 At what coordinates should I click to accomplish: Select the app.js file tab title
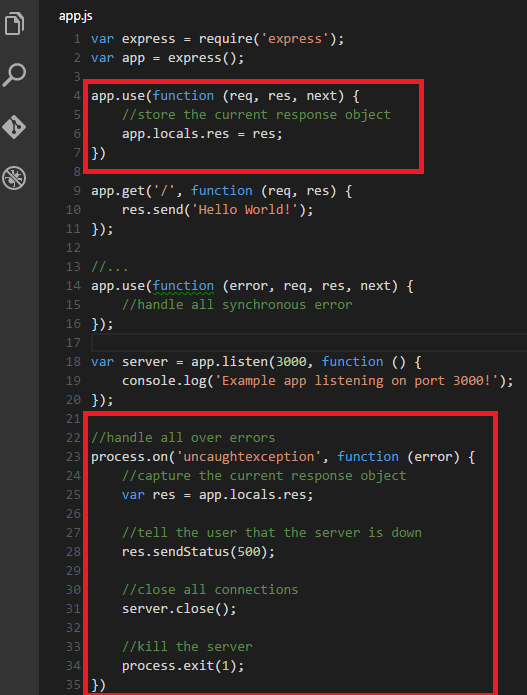pos(76,16)
